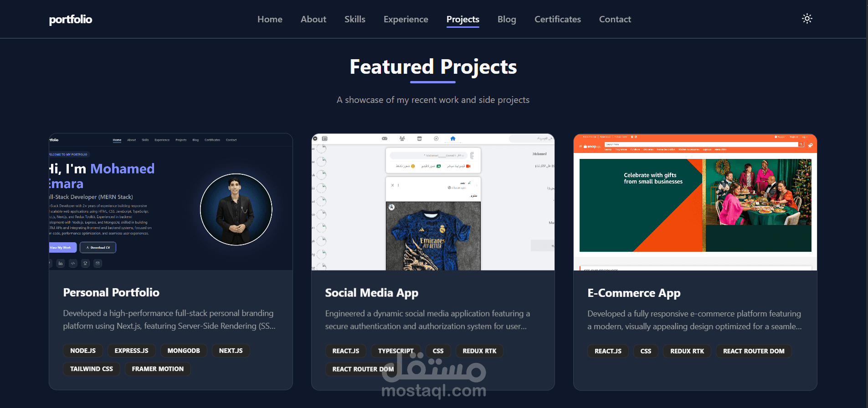
Task: Click the portfolio logo
Action: point(71,20)
